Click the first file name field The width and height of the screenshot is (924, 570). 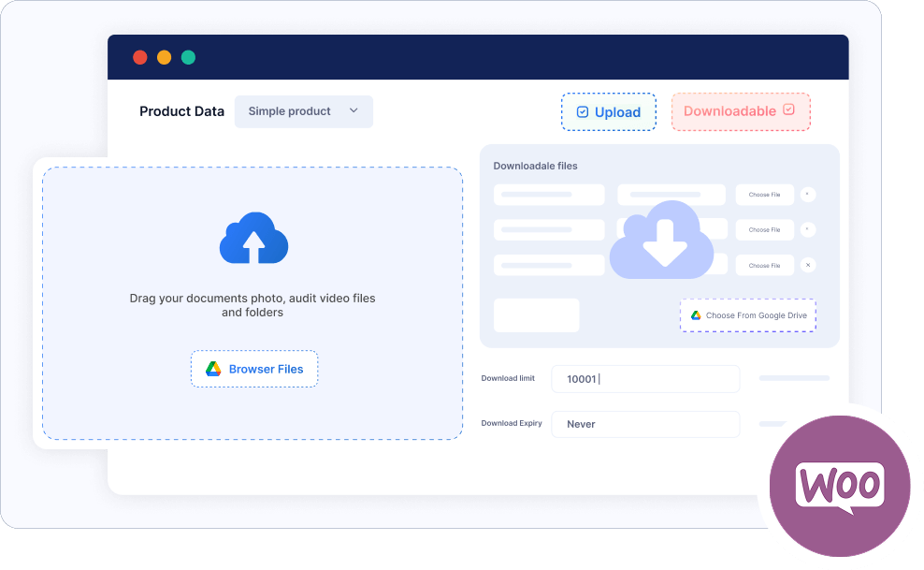tap(549, 195)
